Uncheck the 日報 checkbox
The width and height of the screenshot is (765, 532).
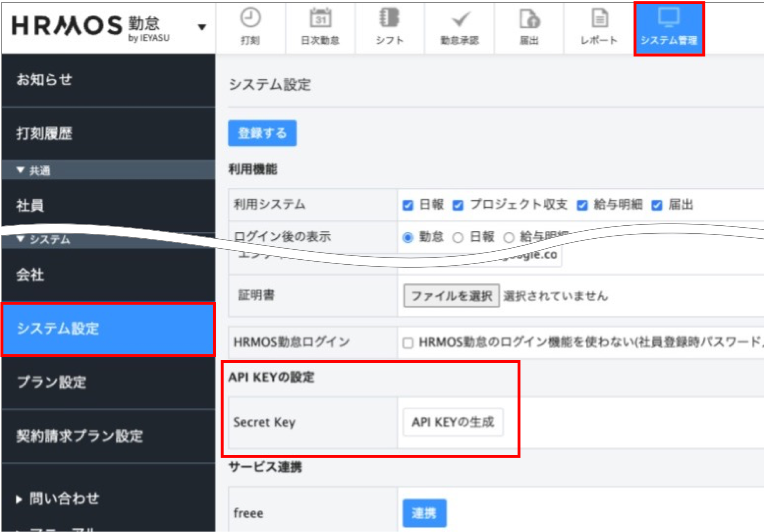point(408,205)
